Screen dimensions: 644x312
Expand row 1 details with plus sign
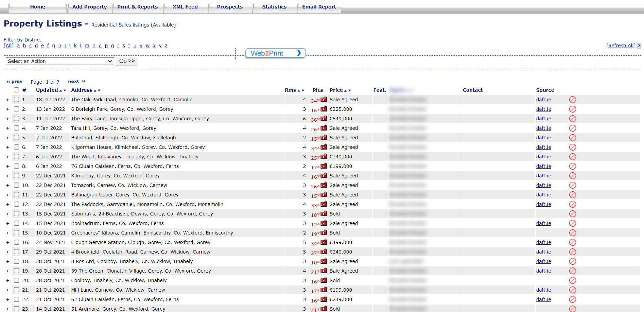[7, 100]
